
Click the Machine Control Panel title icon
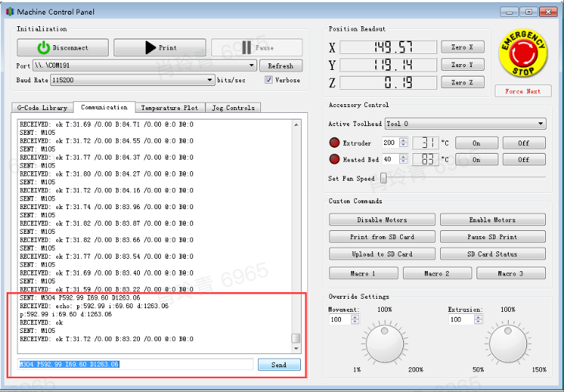point(9,12)
